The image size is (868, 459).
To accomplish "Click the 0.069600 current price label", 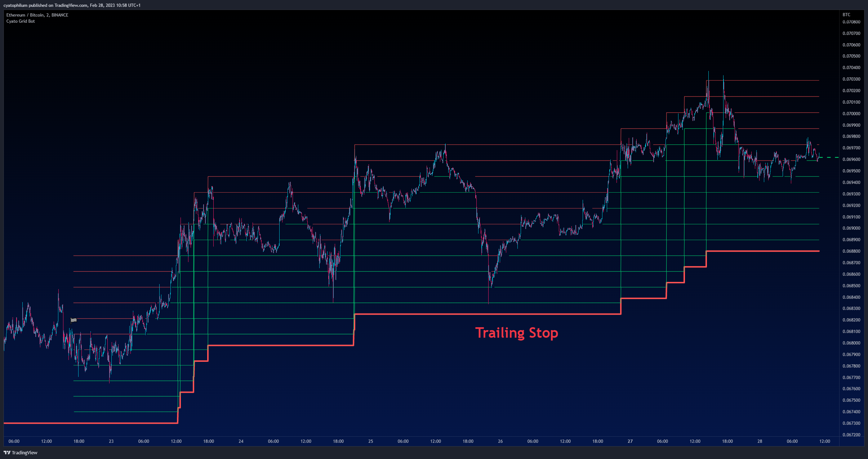I will pyautogui.click(x=851, y=159).
